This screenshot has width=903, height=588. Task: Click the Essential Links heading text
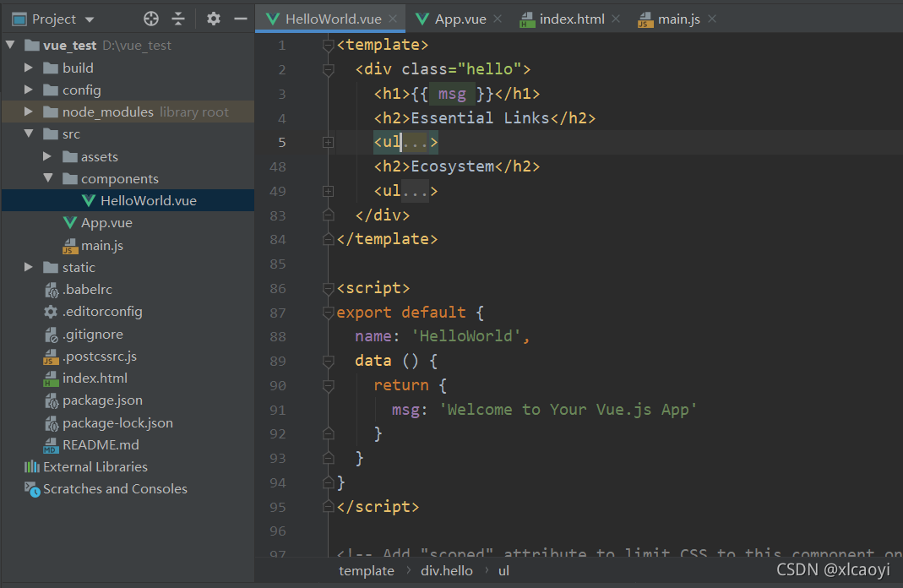pyautogui.click(x=480, y=118)
